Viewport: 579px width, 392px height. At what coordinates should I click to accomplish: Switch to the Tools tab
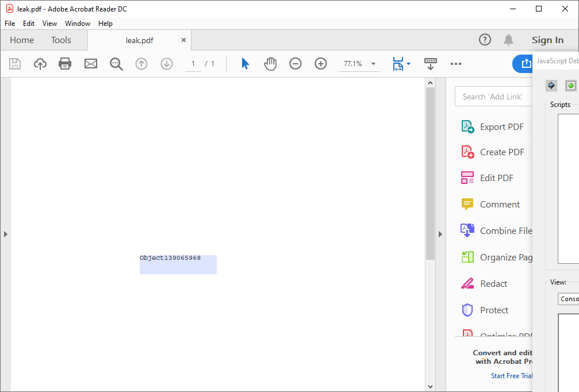(x=61, y=40)
